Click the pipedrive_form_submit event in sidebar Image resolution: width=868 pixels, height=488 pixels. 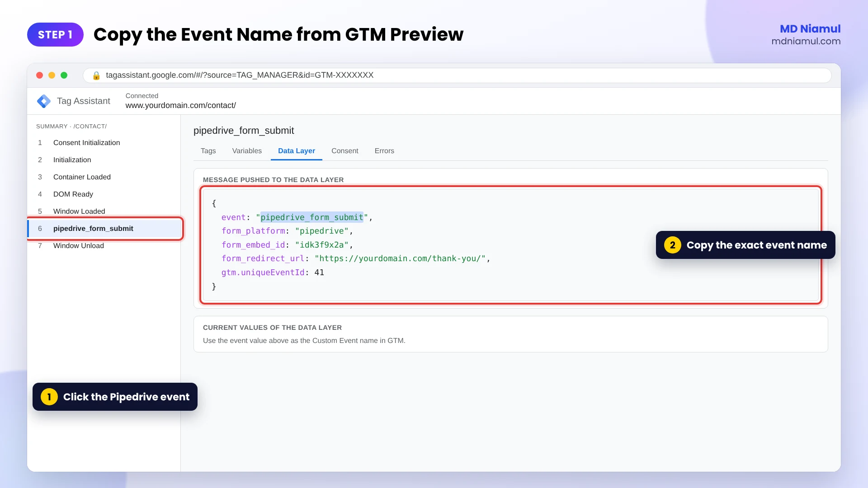coord(105,229)
